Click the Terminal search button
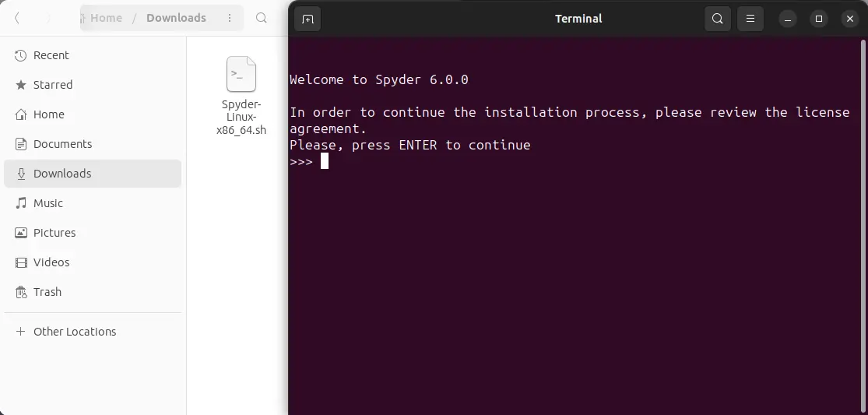The width and height of the screenshot is (868, 415). pos(717,19)
